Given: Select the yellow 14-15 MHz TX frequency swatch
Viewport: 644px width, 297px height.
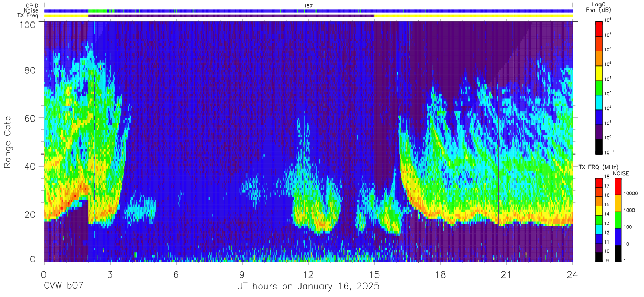Looking at the screenshot, I should [x=599, y=210].
